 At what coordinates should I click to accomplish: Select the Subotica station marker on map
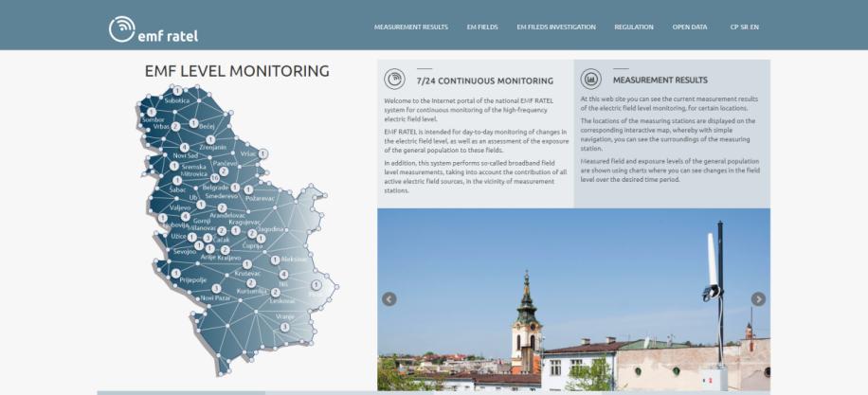tap(177, 91)
